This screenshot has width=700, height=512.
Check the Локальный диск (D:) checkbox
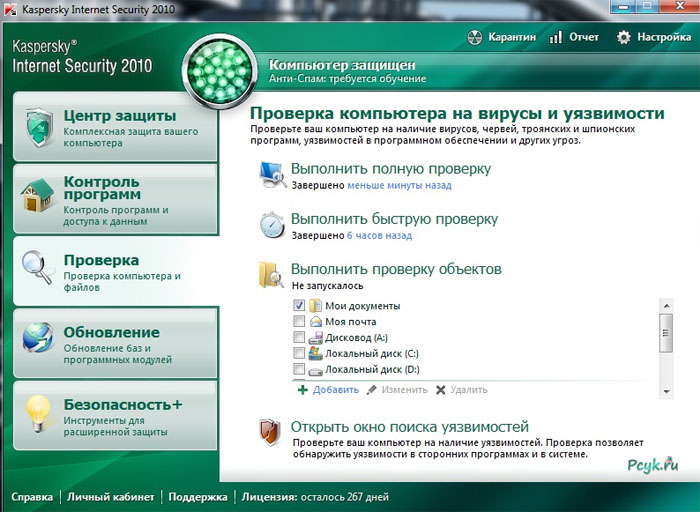(x=299, y=369)
